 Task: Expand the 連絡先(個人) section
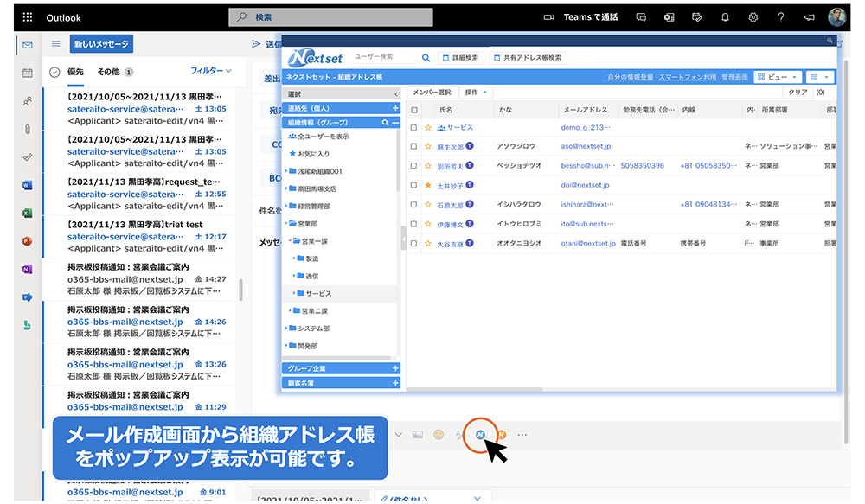395,108
